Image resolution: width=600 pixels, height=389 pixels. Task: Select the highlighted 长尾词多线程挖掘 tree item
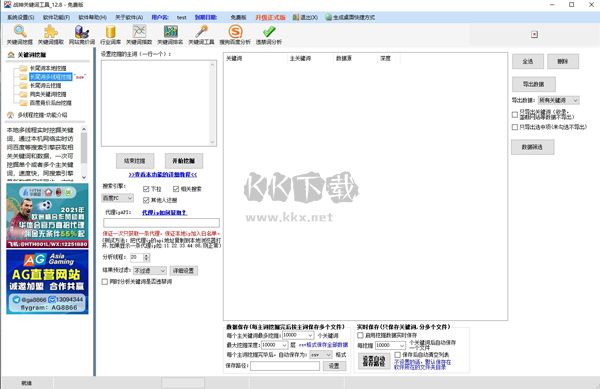pyautogui.click(x=51, y=77)
